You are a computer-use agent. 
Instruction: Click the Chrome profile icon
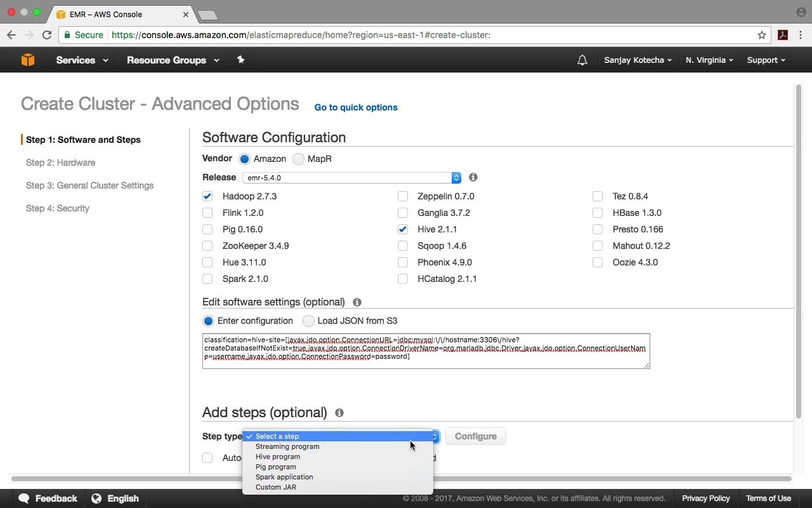(x=801, y=12)
